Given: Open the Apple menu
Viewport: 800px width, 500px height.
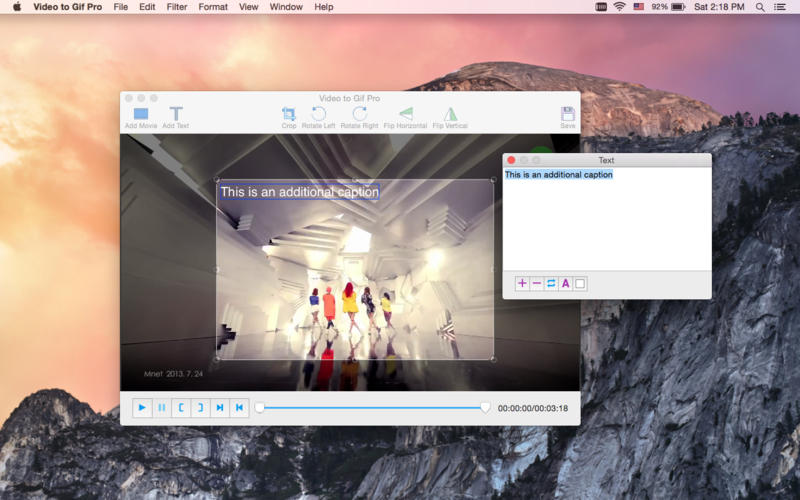Looking at the screenshot, I should pos(17,7).
